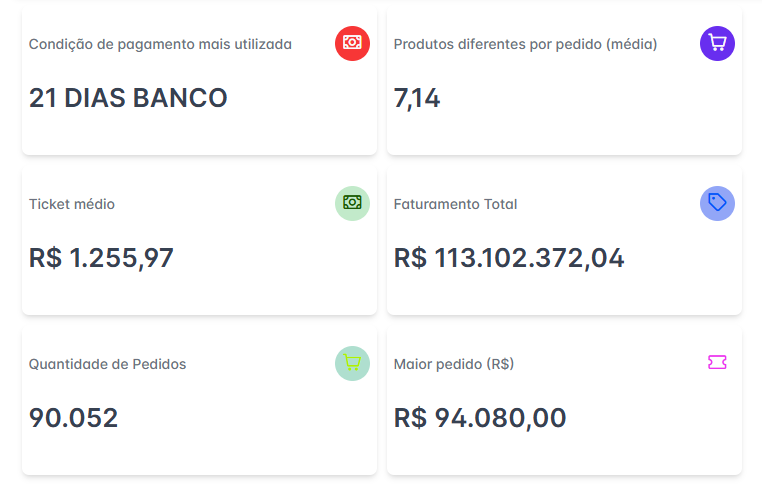This screenshot has width=762, height=494.
Task: Click the 90.052 order count value
Action: [x=73, y=418]
